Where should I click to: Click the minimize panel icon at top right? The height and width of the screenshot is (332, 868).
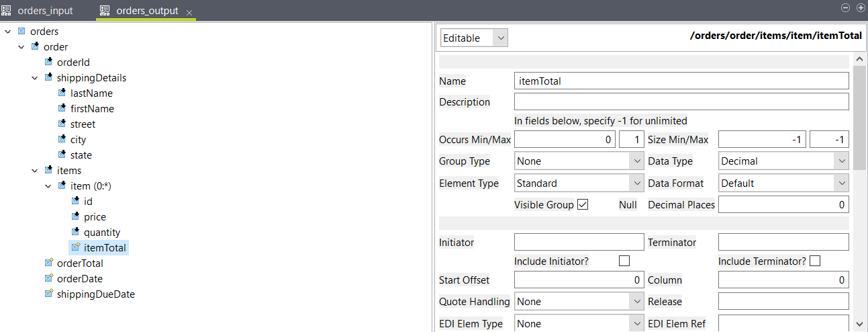click(845, 8)
